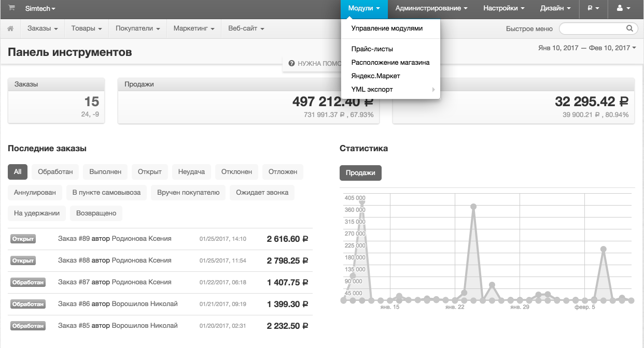Filter orders by Выполнен status
Screen dimensions: 644x348
point(105,172)
